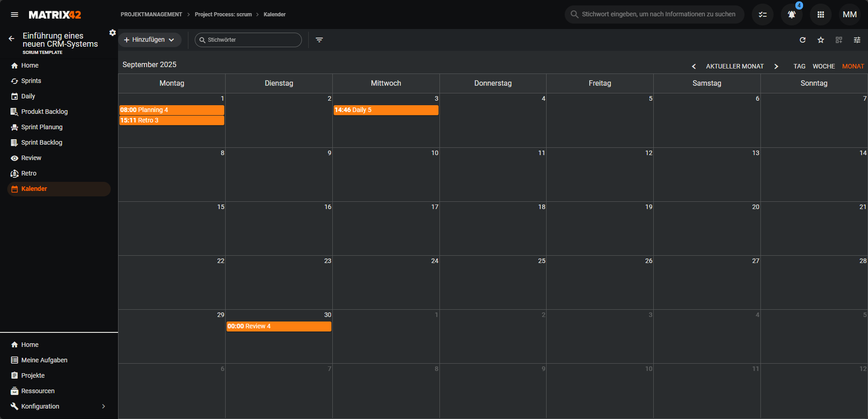Open the apps grid launcher
The width and height of the screenshot is (868, 419).
coord(820,15)
